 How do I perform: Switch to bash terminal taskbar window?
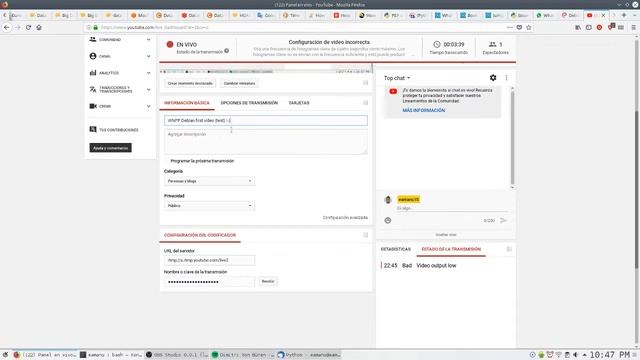click(111, 355)
